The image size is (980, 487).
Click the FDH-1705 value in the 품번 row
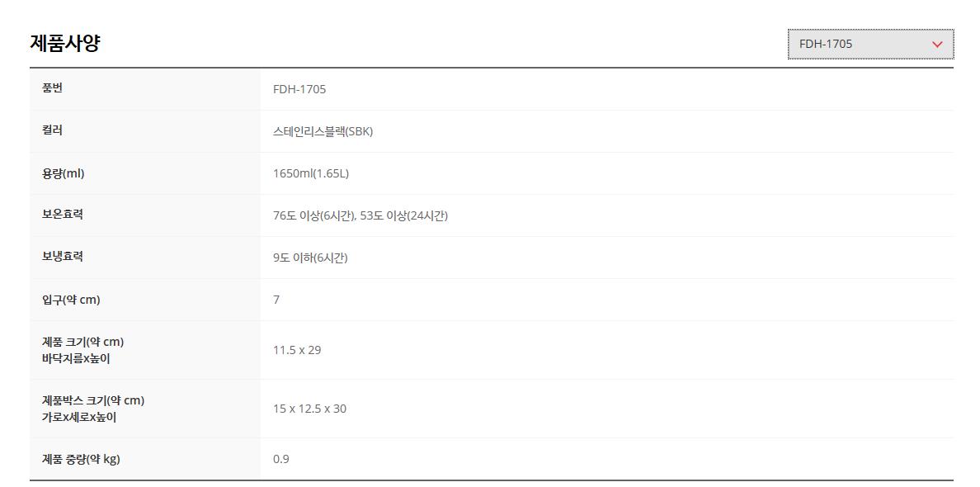299,89
